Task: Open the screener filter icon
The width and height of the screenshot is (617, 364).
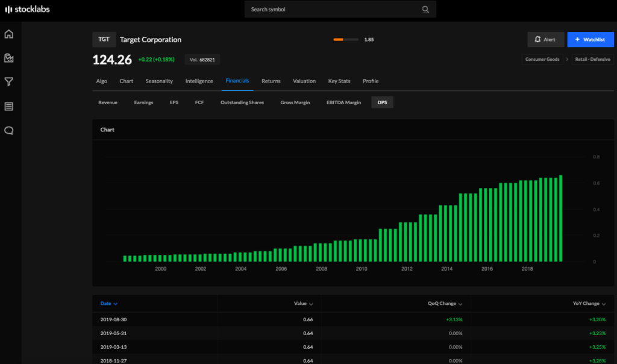Action: click(x=8, y=82)
